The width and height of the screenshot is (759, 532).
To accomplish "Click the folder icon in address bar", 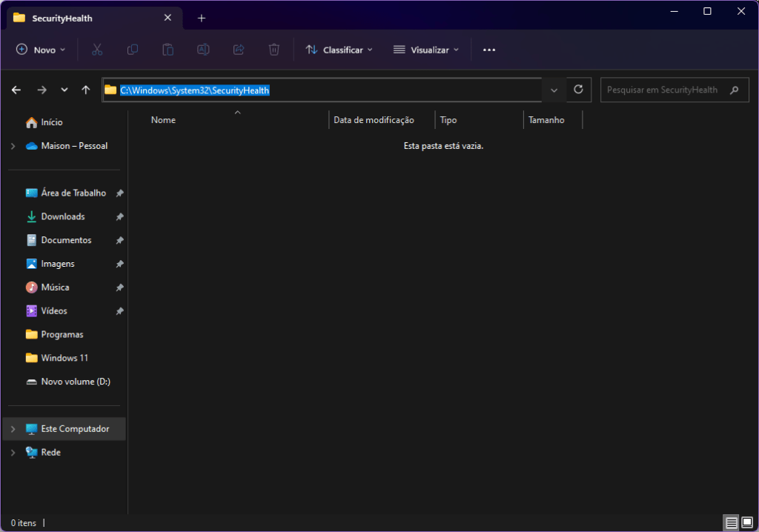I will (x=111, y=90).
